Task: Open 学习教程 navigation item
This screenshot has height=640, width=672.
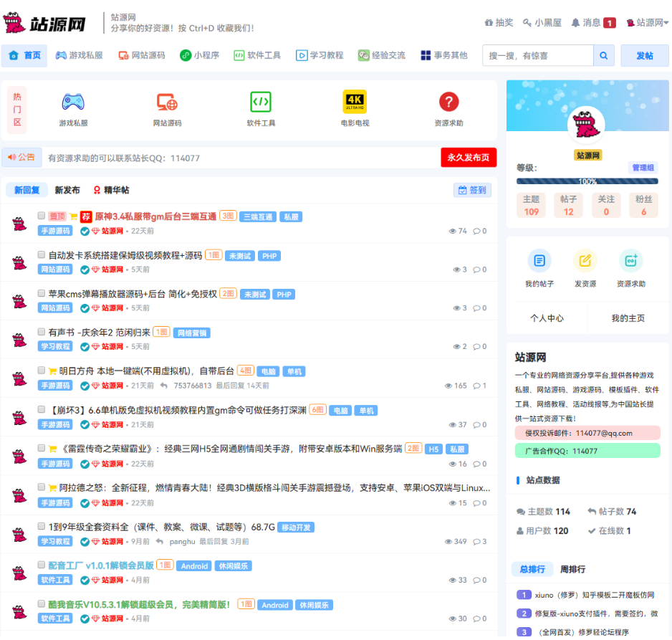Action: point(320,55)
